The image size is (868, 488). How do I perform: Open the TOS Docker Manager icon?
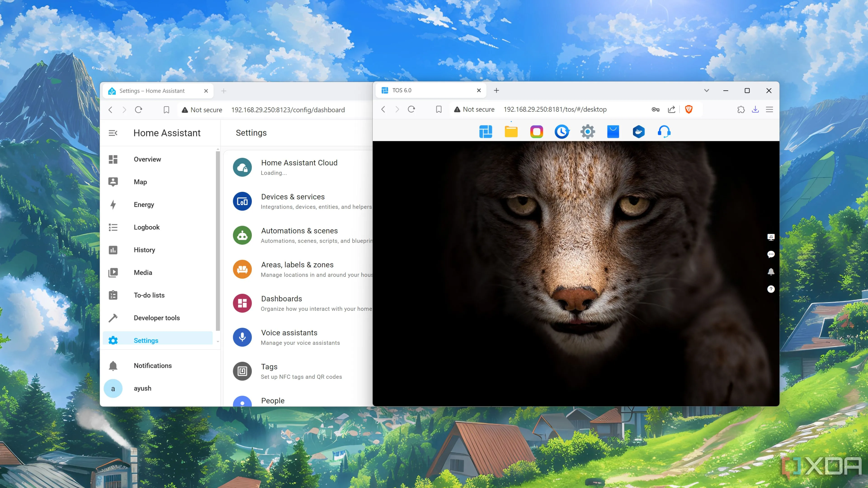pyautogui.click(x=639, y=131)
